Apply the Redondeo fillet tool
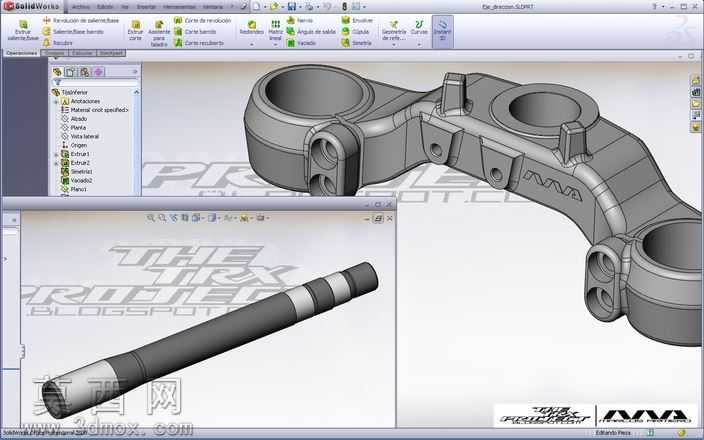704x440 pixels. (x=251, y=28)
